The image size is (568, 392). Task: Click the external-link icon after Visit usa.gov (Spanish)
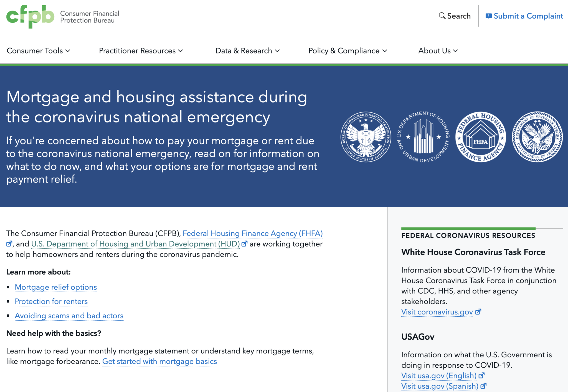click(x=484, y=386)
